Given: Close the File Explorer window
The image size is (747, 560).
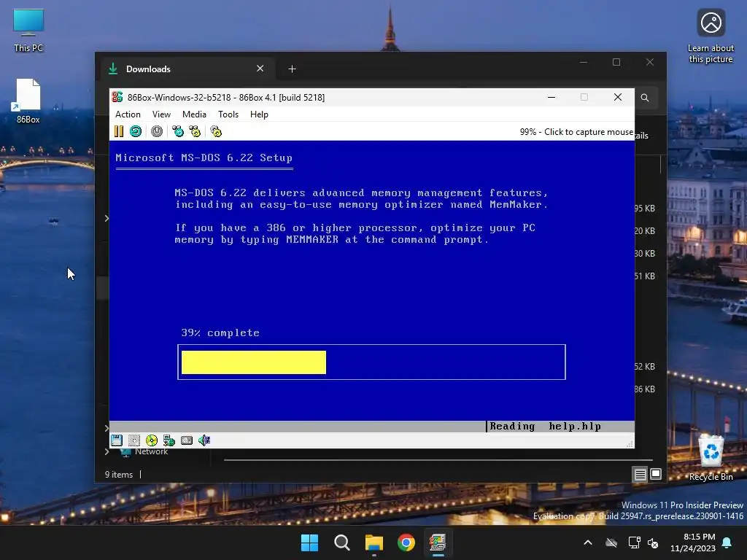Looking at the screenshot, I should point(650,63).
